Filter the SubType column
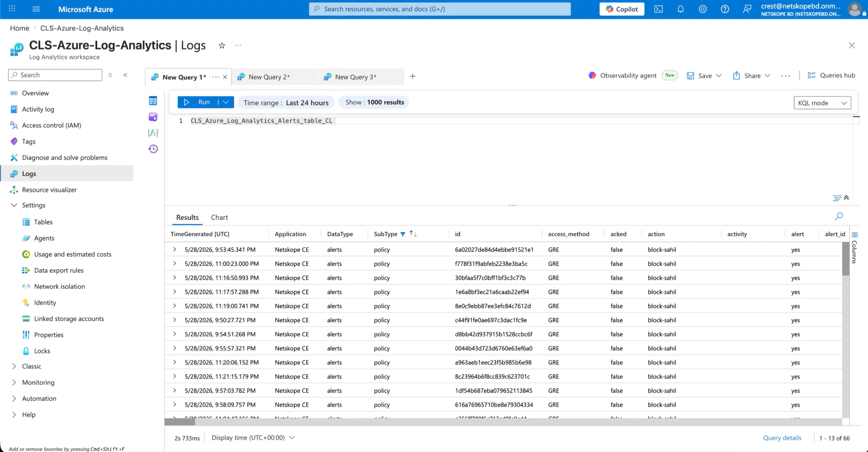The width and height of the screenshot is (868, 452). (x=403, y=234)
